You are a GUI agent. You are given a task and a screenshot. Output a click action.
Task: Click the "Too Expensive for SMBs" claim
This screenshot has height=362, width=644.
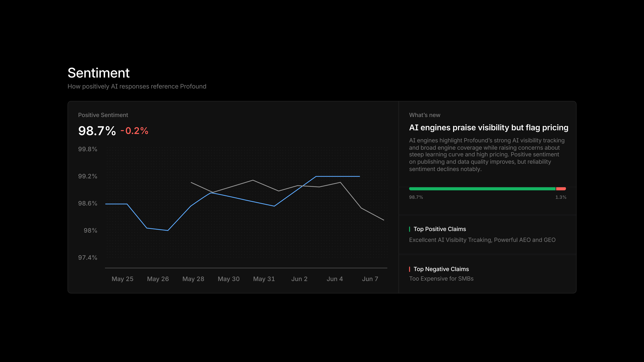pyautogui.click(x=441, y=279)
